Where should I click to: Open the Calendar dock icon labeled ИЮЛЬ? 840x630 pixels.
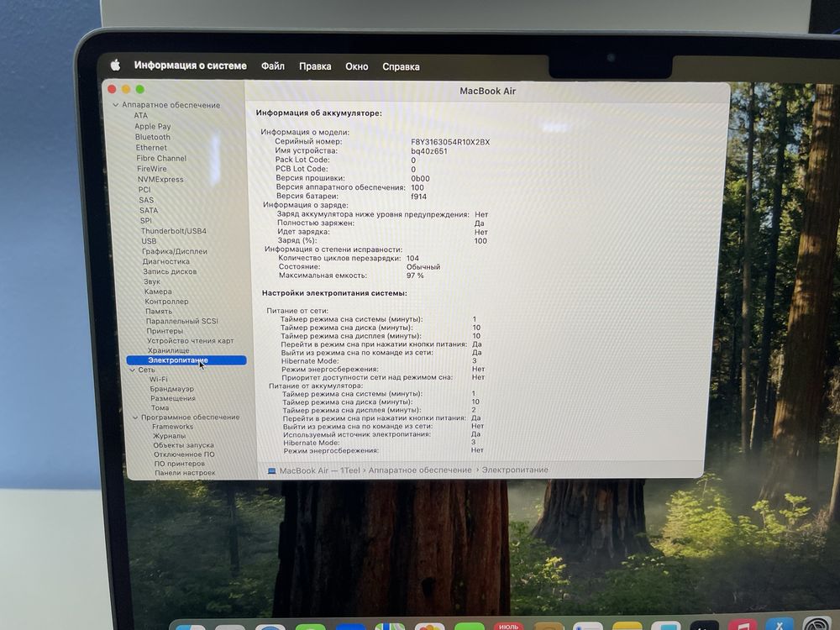pyautogui.click(x=508, y=625)
